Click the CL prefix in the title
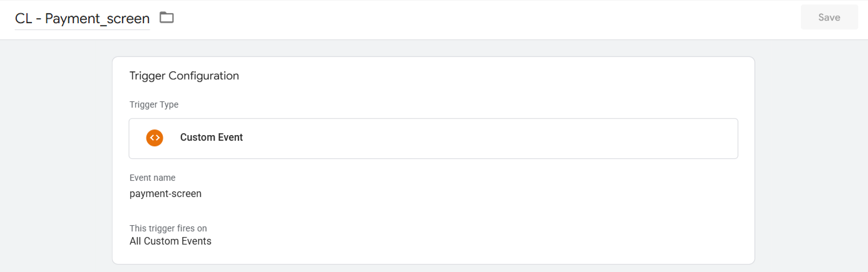 pos(23,18)
